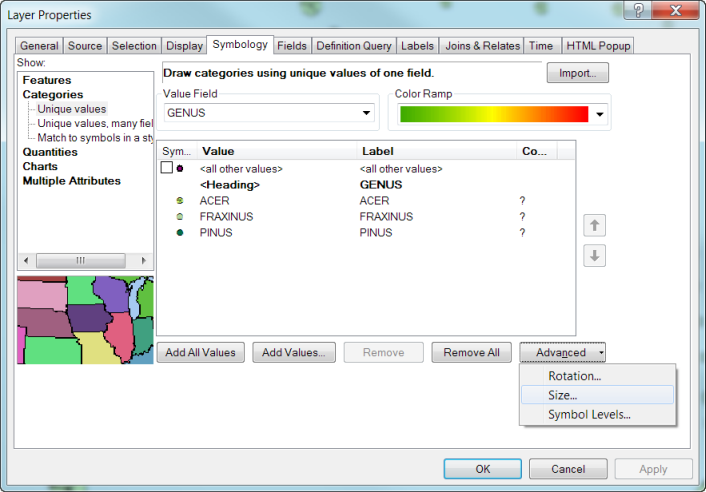Open the Color Ramp dropdown arrow

click(x=599, y=114)
